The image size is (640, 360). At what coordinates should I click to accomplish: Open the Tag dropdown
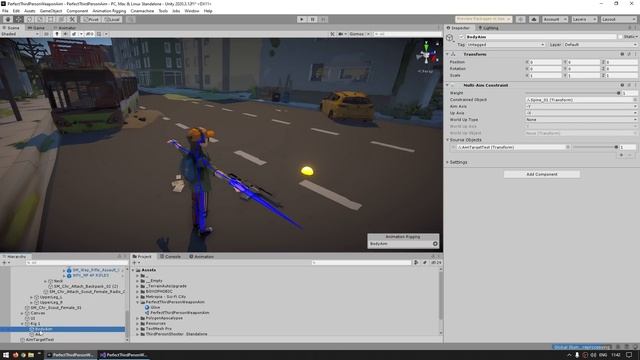pos(506,44)
